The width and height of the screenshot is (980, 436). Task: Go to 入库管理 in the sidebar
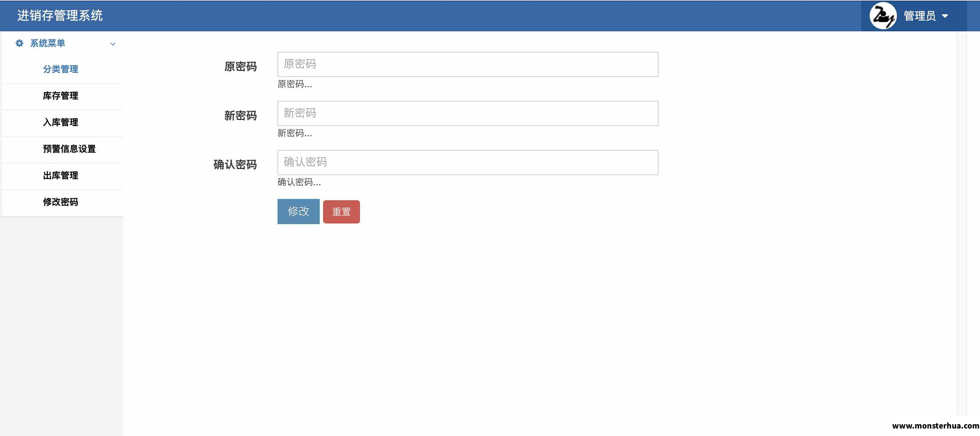(x=61, y=123)
